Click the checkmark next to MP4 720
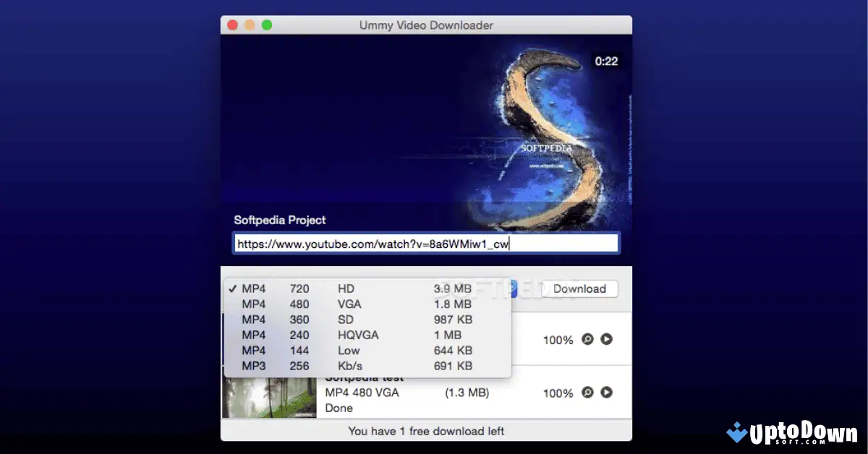The image size is (868, 454). click(234, 287)
